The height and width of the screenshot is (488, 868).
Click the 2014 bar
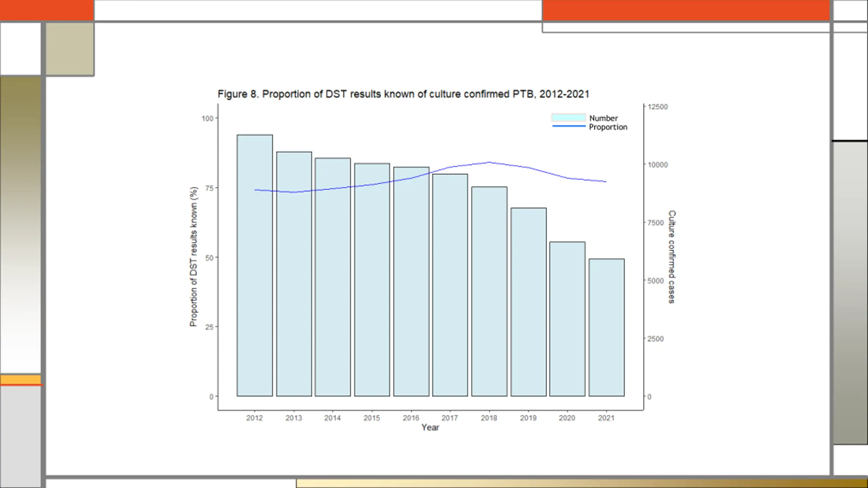(x=333, y=277)
